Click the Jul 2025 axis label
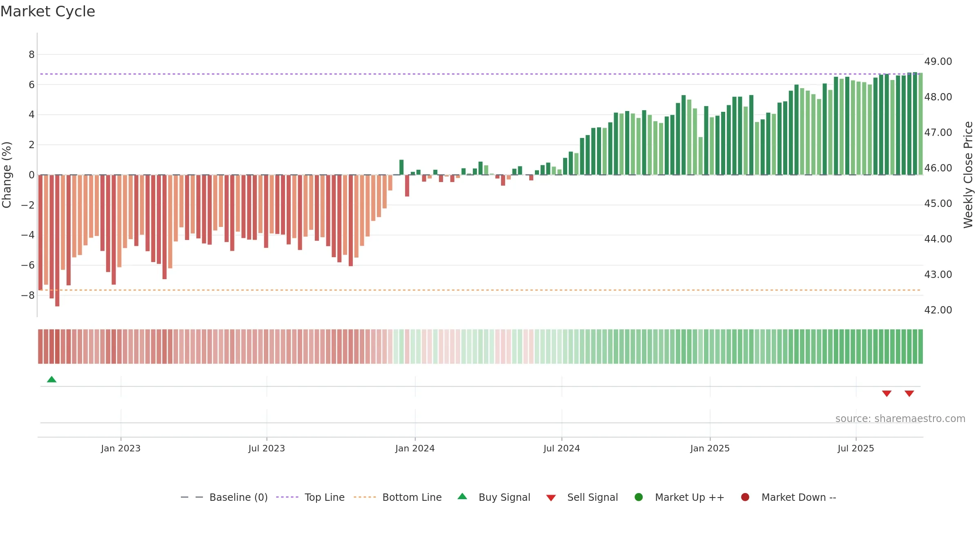This screenshot has height=551, width=980. tap(856, 448)
